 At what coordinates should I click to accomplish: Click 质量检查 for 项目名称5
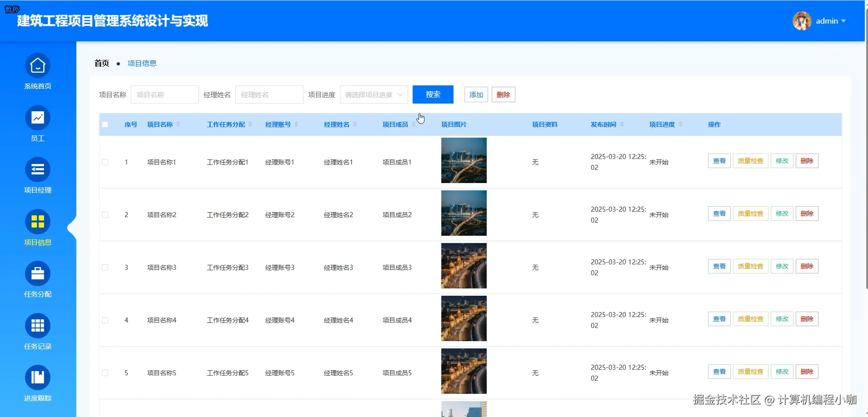coord(751,372)
